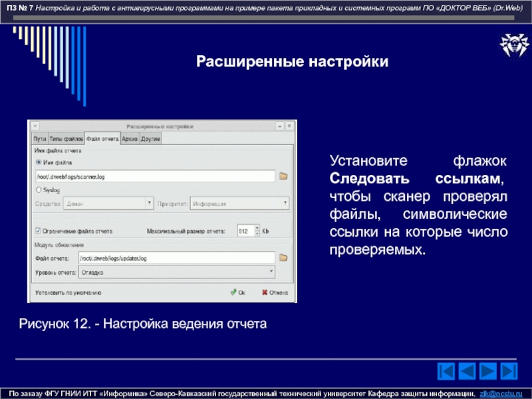Browse folder for scanner.log path
The width and height of the screenshot is (532, 399).
point(283,176)
